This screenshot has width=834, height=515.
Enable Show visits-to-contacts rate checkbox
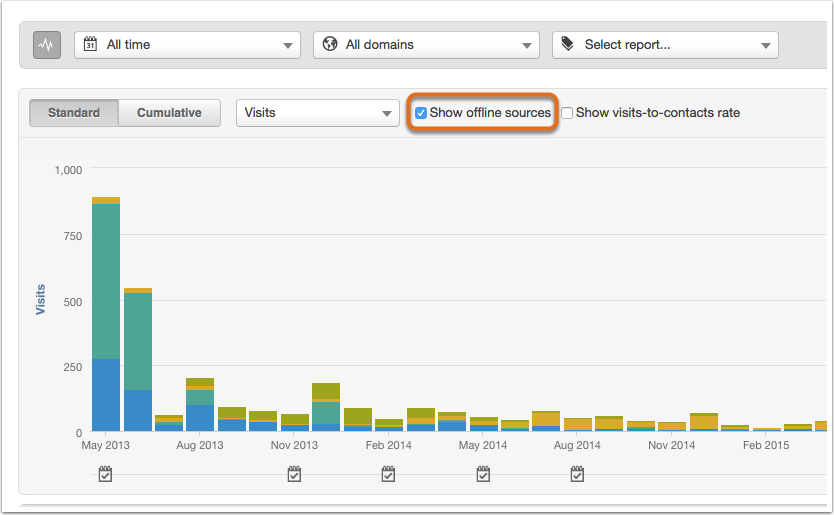coord(567,113)
